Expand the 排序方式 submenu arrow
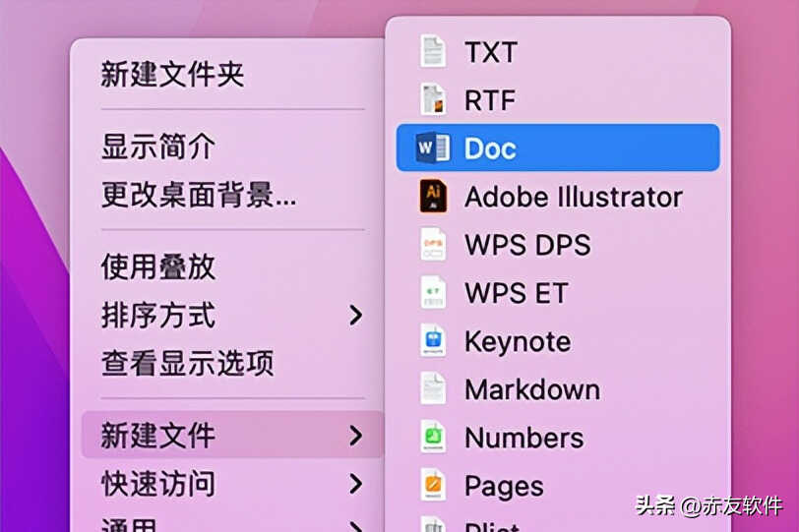The image size is (799, 532). (355, 316)
